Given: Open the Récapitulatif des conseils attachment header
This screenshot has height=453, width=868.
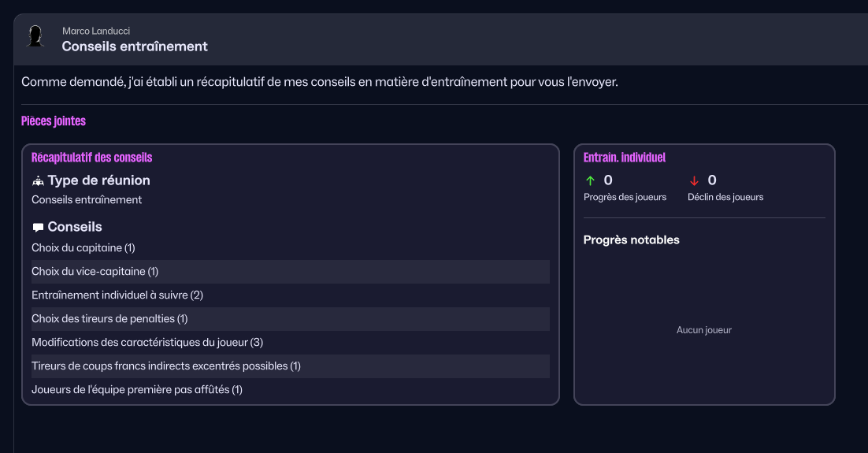Looking at the screenshot, I should 91,158.
